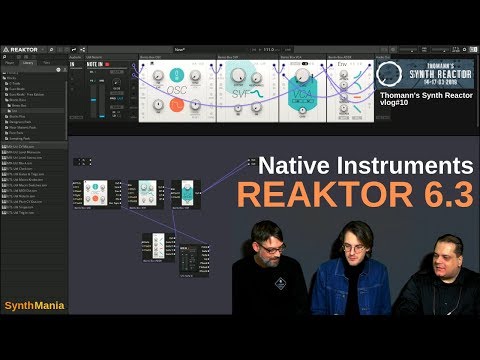This screenshot has height=360, width=480.
Task: Switch to the Files tab
Action: [47, 63]
